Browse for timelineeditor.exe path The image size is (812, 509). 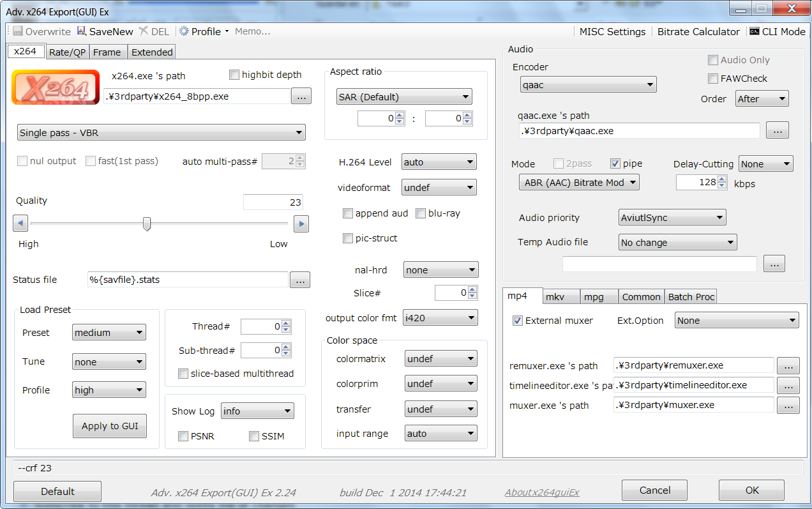pos(788,386)
